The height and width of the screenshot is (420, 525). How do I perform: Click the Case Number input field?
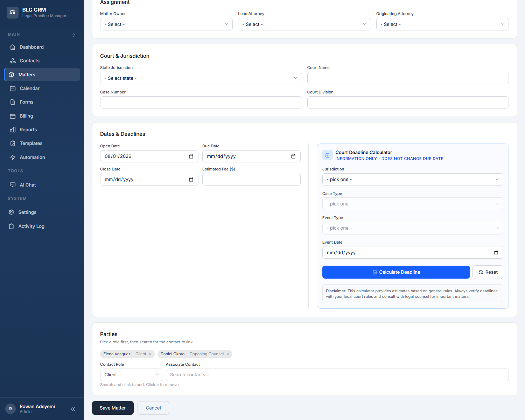pos(201,103)
